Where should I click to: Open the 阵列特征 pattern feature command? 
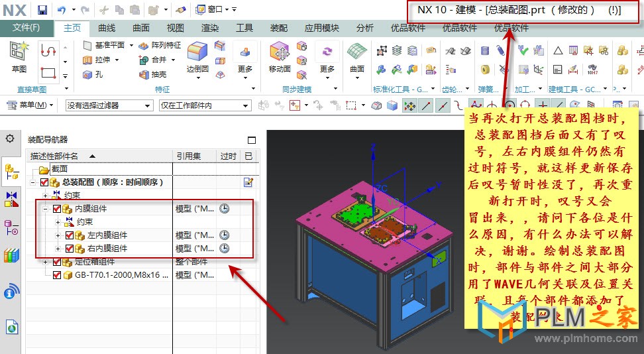click(160, 45)
